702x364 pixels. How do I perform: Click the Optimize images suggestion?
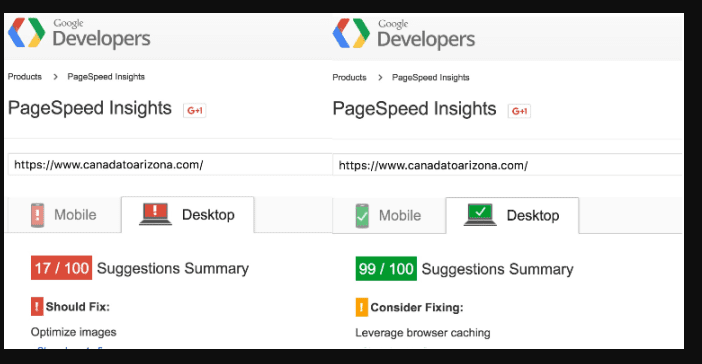pyautogui.click(x=73, y=332)
